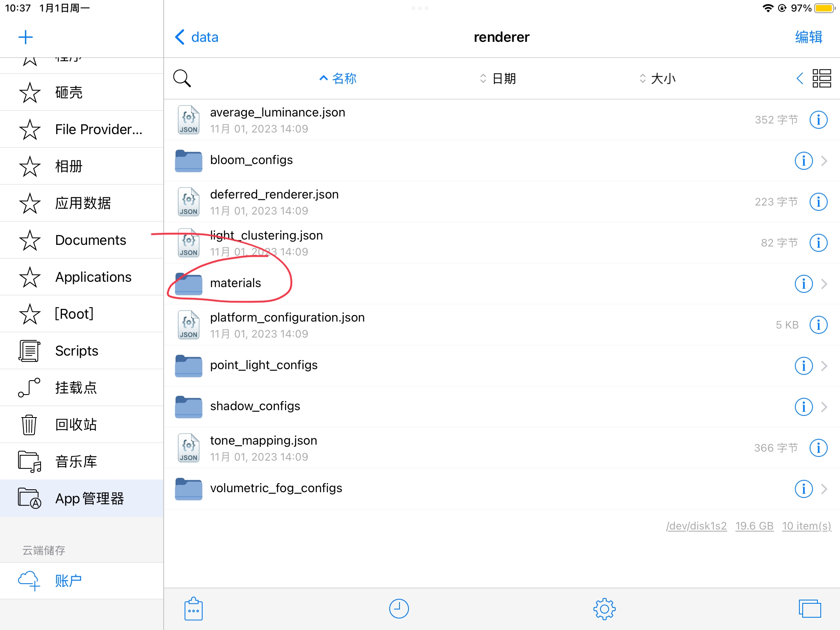This screenshot has height=630, width=840.
Task: Sort files by 大小 column
Action: tap(657, 78)
